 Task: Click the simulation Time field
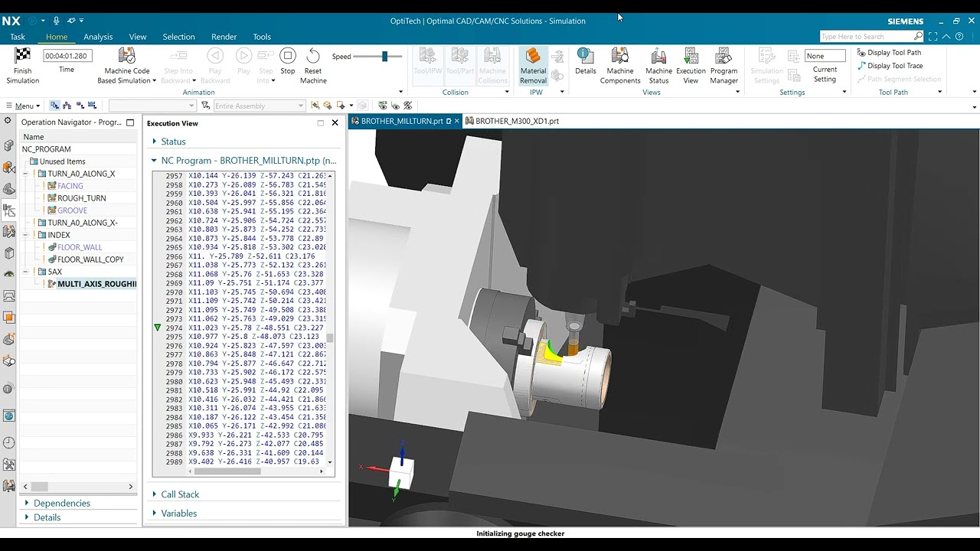(x=67, y=56)
